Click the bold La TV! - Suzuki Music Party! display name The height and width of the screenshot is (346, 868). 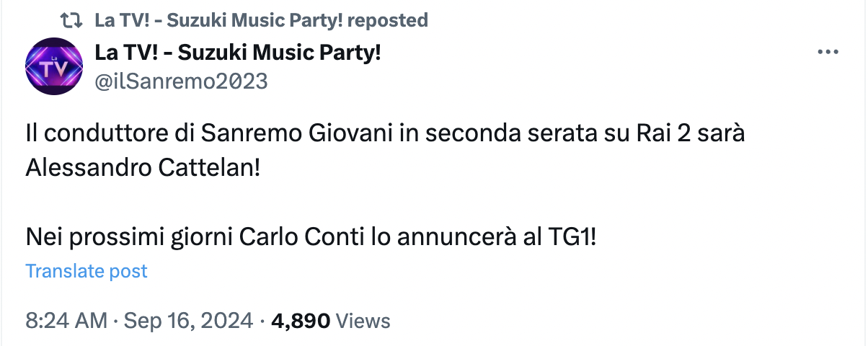coord(238,53)
